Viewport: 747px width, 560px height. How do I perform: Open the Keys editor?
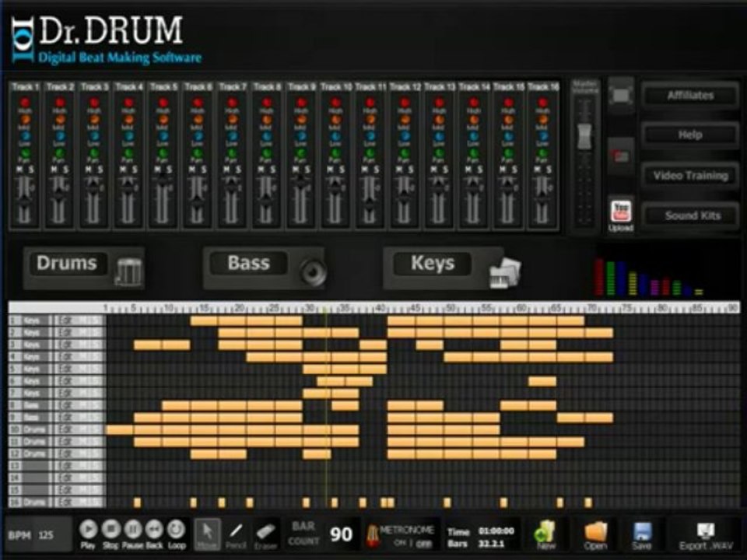(433, 264)
